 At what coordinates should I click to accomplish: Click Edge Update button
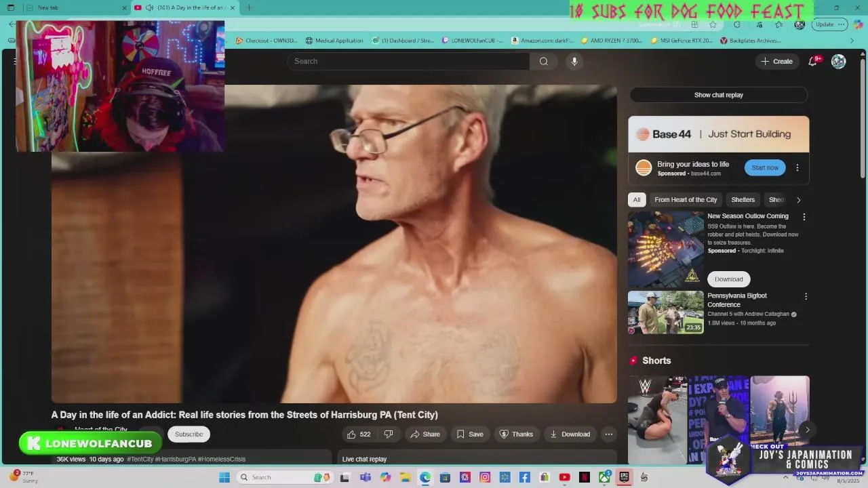tap(830, 24)
